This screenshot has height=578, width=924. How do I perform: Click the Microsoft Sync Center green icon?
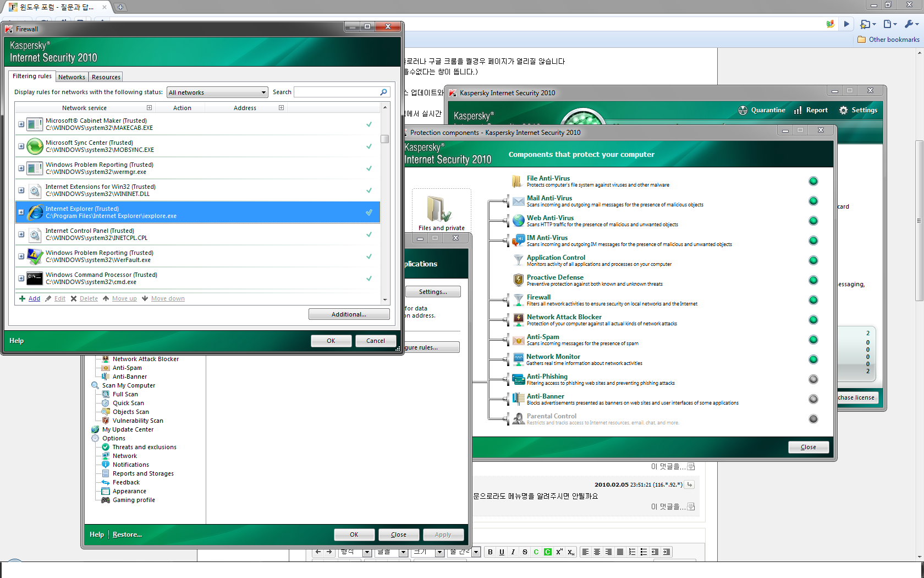pyautogui.click(x=35, y=146)
